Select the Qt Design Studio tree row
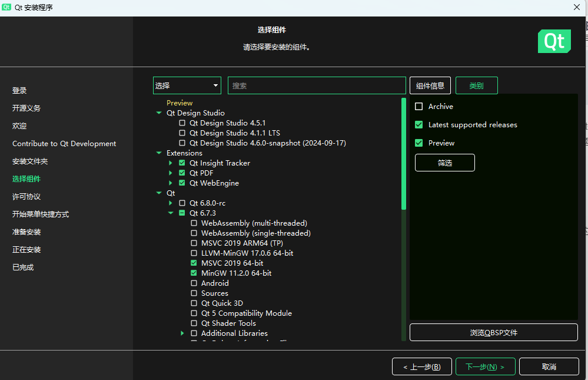Viewport: 588px width, 380px height. [x=196, y=113]
